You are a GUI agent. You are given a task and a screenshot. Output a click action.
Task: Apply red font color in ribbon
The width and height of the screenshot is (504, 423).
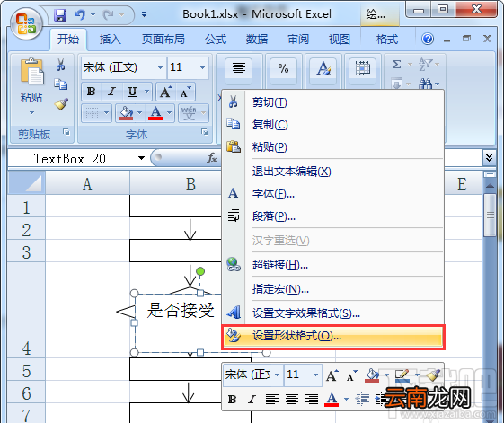155,113
